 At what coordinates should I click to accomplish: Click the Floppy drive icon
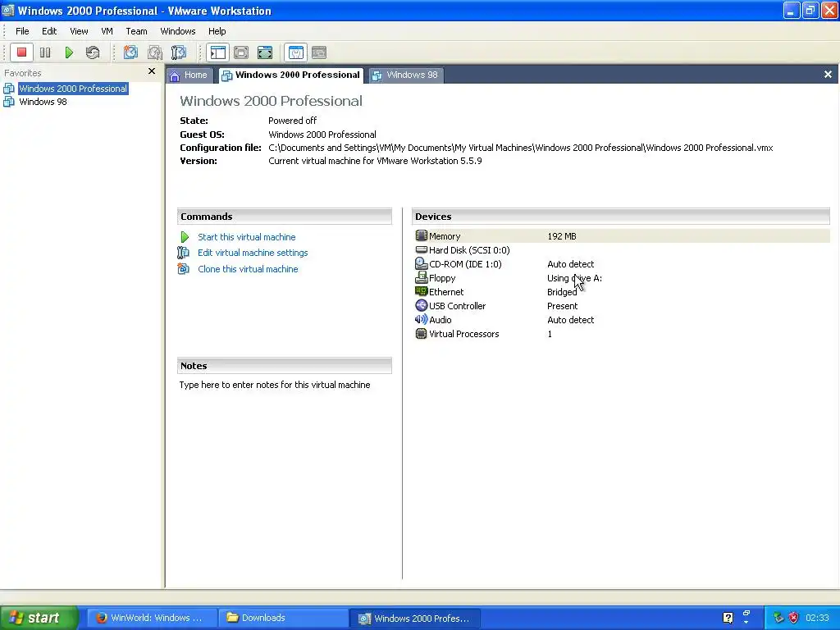coord(422,277)
